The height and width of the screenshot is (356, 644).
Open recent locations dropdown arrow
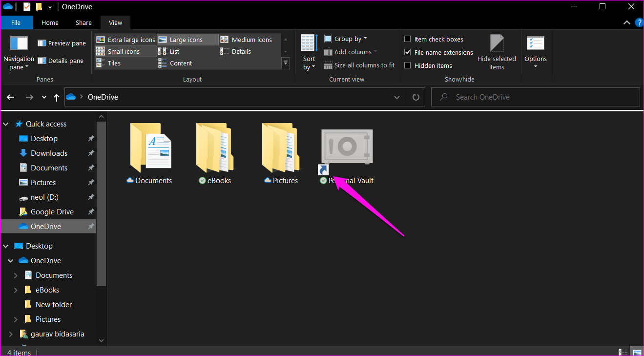[x=44, y=97]
